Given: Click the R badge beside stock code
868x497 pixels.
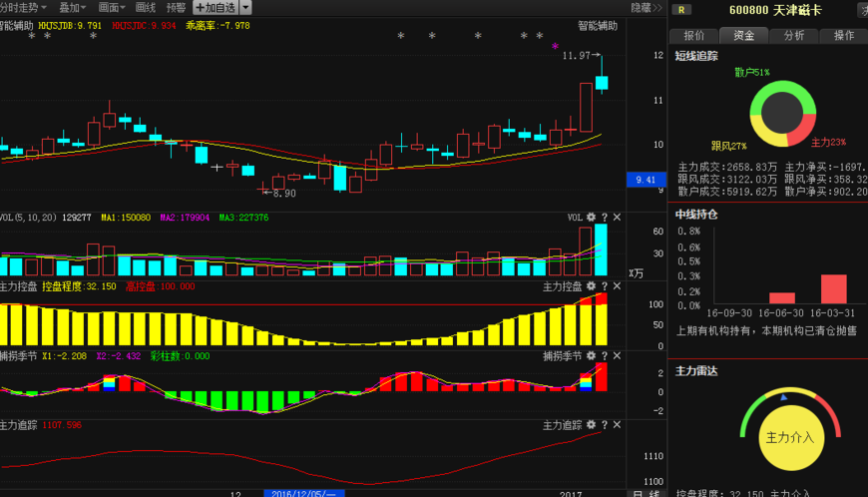Looking at the screenshot, I should tap(681, 10).
